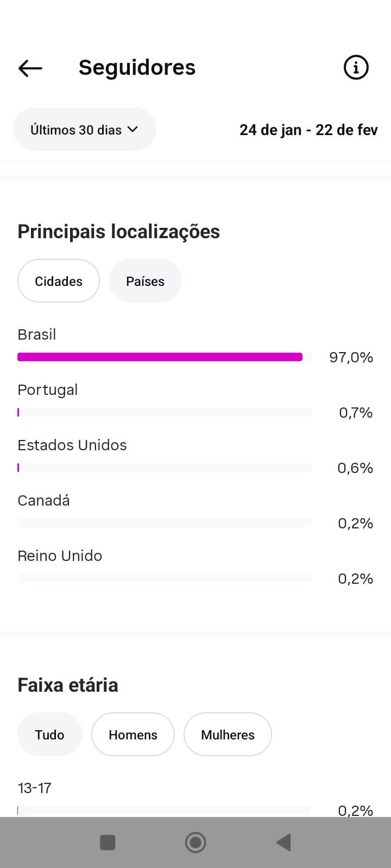The width and height of the screenshot is (391, 868).
Task: Tap the 13-17 age group label
Action: click(x=35, y=788)
